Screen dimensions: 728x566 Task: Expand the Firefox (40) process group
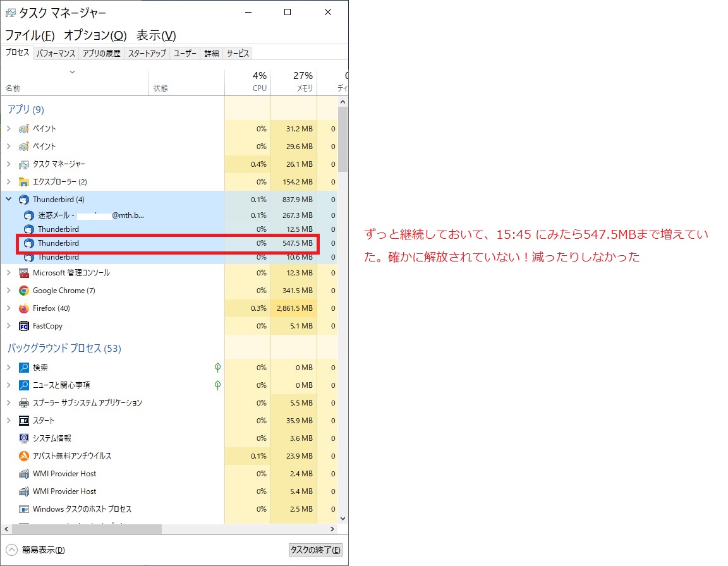coord(9,308)
